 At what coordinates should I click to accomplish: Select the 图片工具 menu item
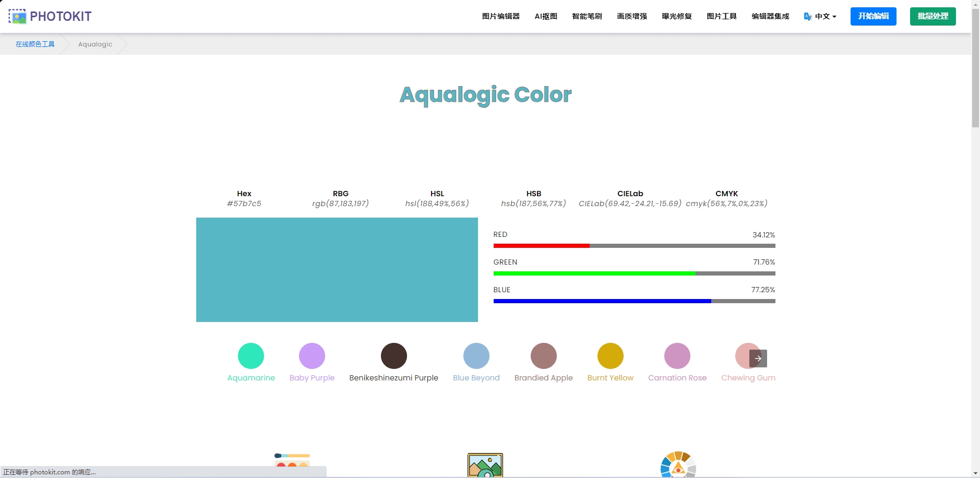click(x=722, y=16)
